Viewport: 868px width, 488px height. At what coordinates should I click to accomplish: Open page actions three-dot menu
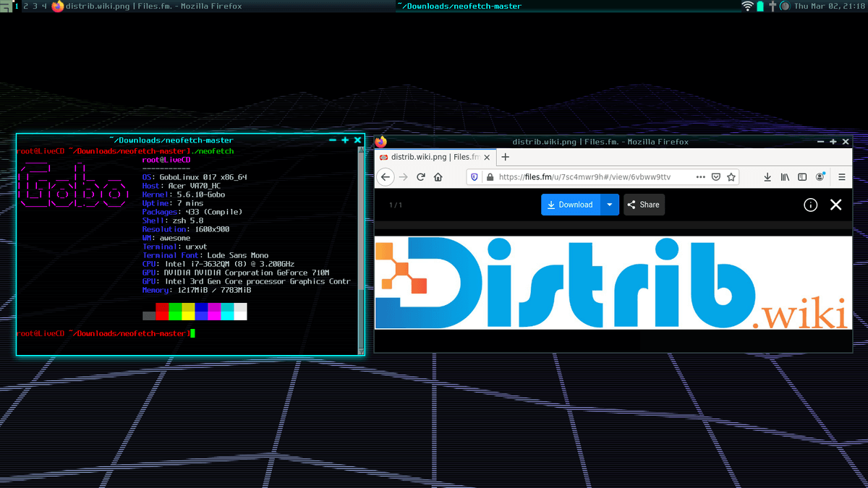click(x=700, y=176)
